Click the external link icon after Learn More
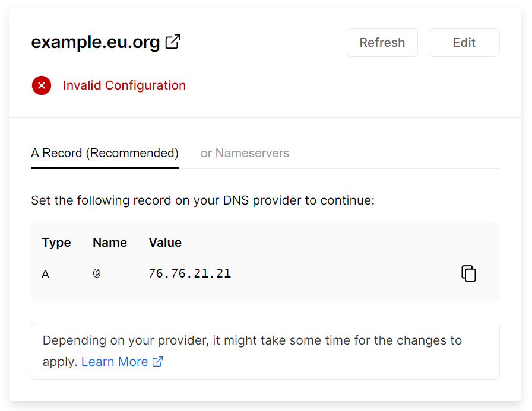The width and height of the screenshot is (532, 411). click(158, 362)
